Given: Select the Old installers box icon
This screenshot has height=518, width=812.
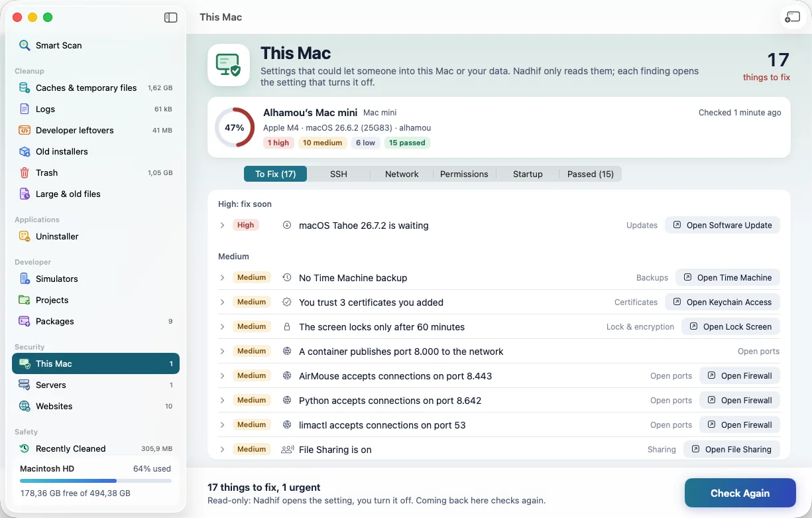Looking at the screenshot, I should (x=25, y=151).
